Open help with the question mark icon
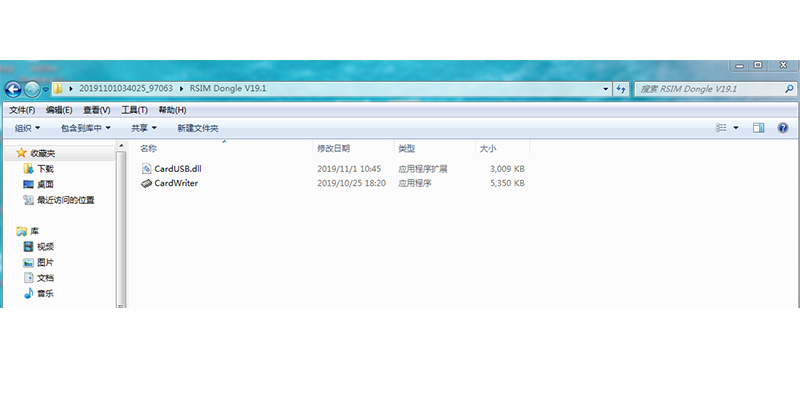The image size is (800, 407). 783,128
